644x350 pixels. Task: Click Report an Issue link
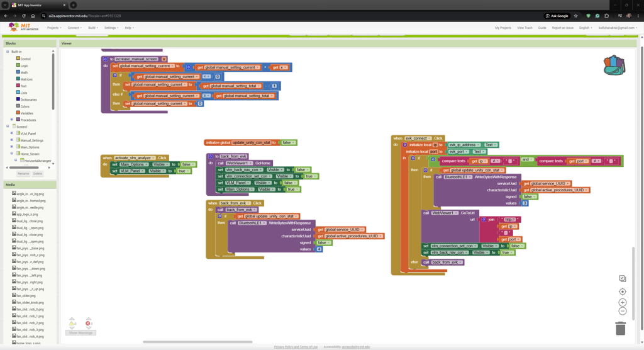click(563, 28)
